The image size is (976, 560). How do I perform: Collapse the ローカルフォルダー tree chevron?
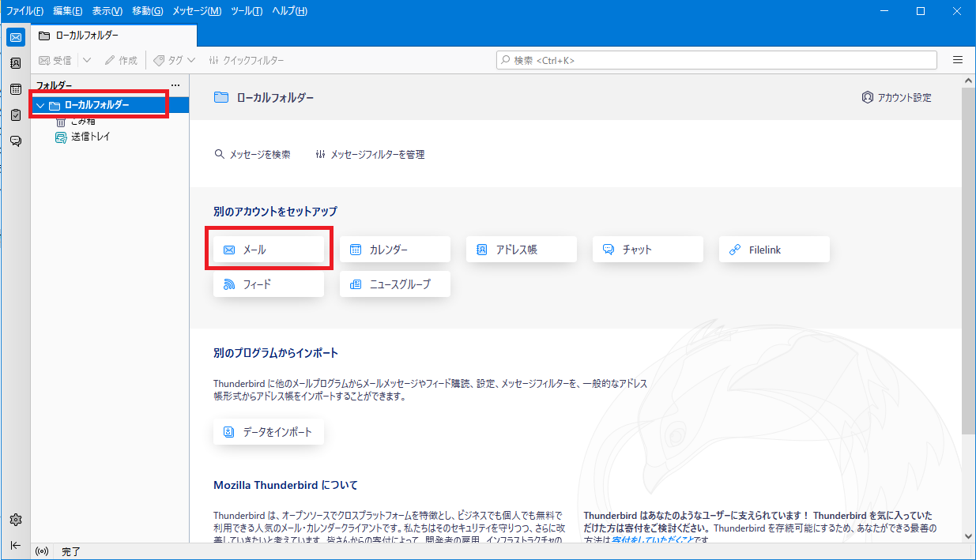tap(40, 105)
